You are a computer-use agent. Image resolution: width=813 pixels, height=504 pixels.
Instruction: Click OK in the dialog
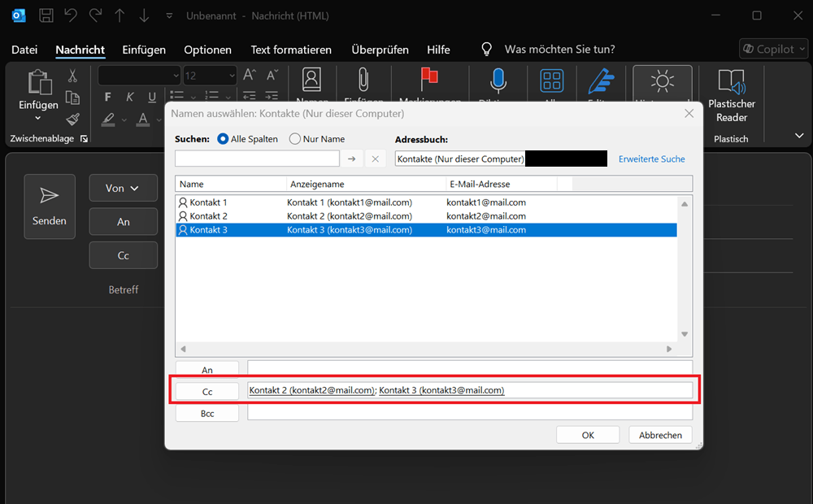click(588, 435)
